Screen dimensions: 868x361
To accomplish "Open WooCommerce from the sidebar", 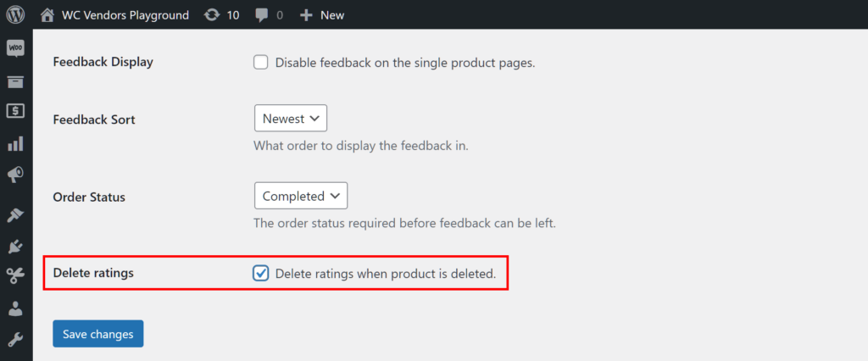I will [15, 48].
